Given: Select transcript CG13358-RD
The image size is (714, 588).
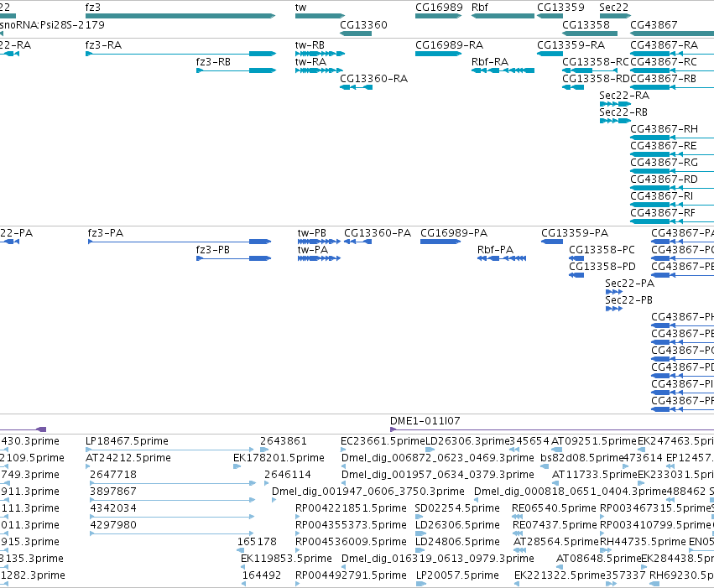Looking at the screenshot, I should 573,87.
